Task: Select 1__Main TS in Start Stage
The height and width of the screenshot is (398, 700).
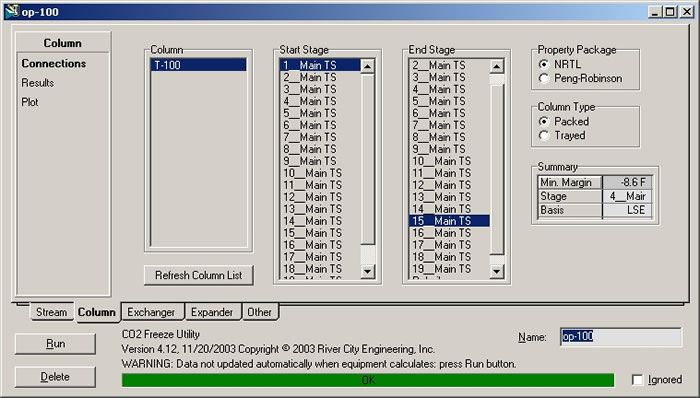Action: tap(320, 65)
